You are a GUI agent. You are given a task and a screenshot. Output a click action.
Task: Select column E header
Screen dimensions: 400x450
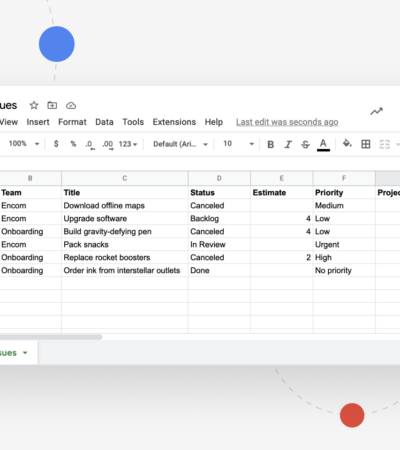pyautogui.click(x=282, y=178)
